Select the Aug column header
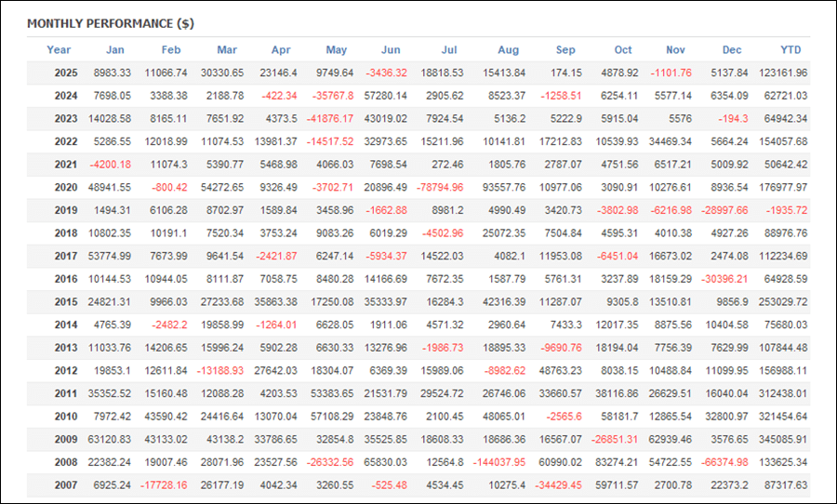 click(508, 50)
